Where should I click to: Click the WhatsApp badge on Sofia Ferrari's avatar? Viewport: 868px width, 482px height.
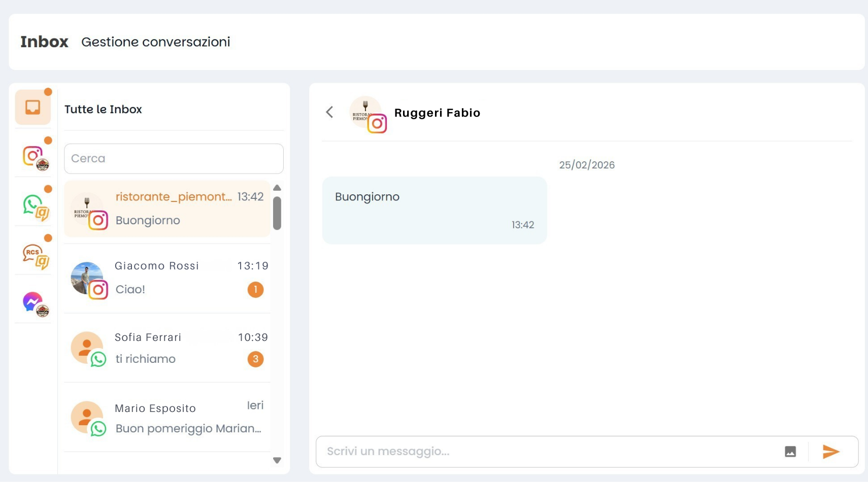pos(98,359)
